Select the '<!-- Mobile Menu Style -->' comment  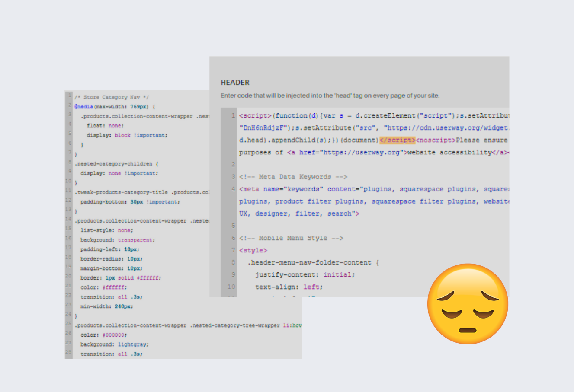(x=291, y=238)
